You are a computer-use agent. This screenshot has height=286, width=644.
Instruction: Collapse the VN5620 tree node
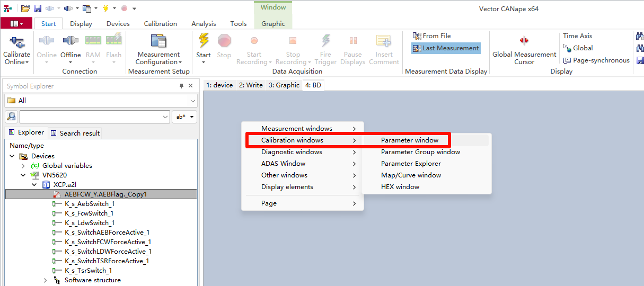point(23,175)
